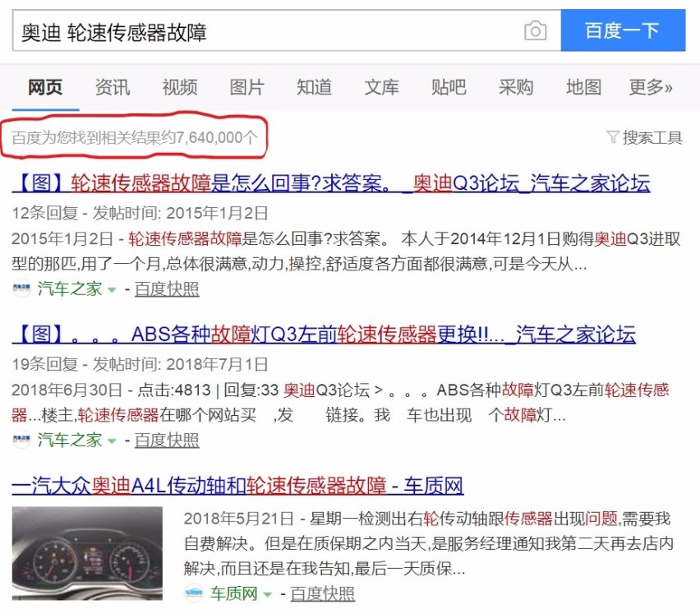Click the 汽车之家 logo icon under 12条回复 result
700x614 pixels.
pyautogui.click(x=21, y=289)
